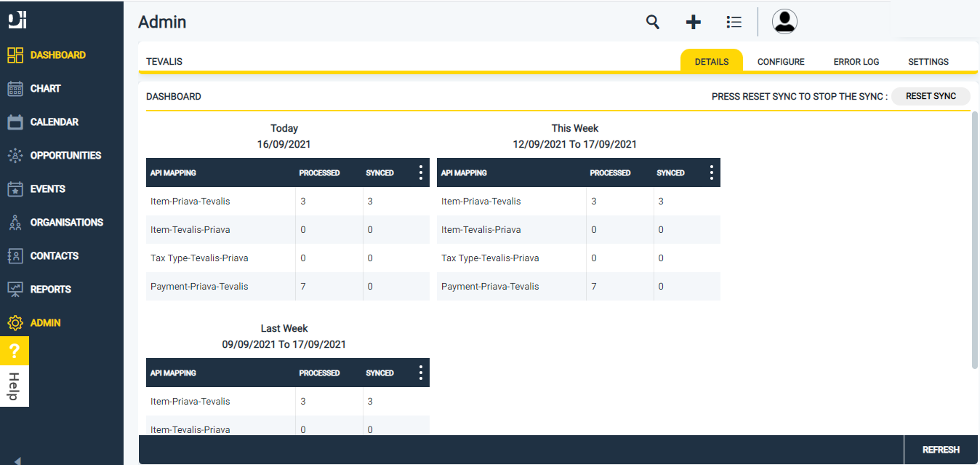Click the Processed header in Today table
980x465 pixels.
point(319,173)
